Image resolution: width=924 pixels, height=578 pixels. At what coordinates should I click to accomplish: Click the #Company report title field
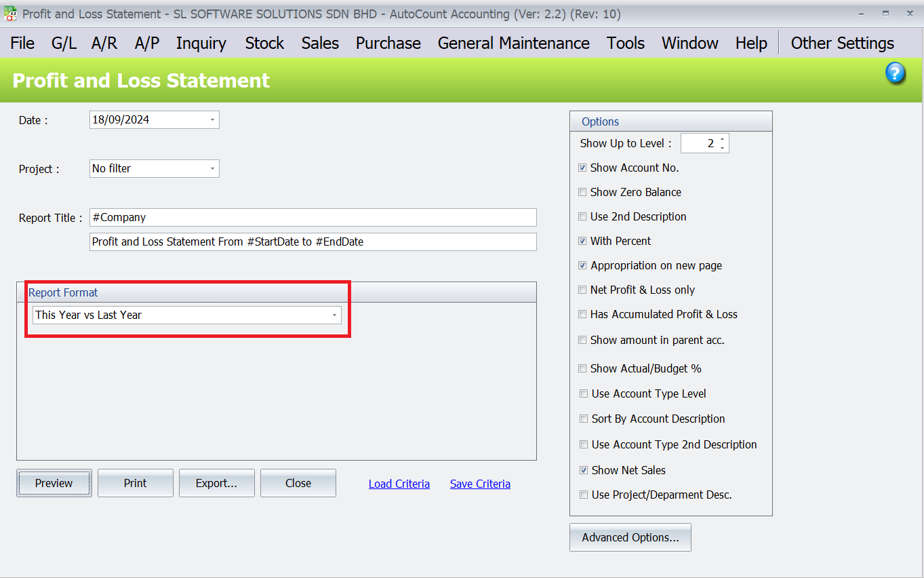tap(313, 218)
